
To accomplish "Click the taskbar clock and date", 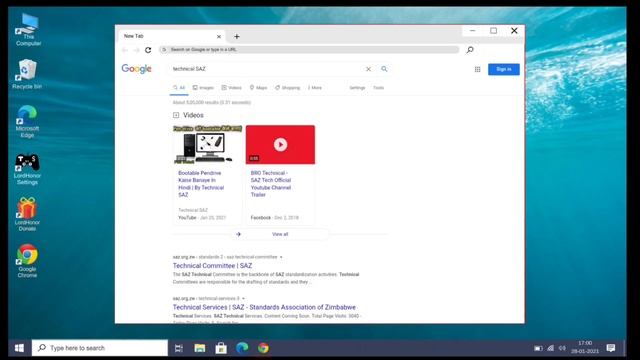I will tap(585, 347).
